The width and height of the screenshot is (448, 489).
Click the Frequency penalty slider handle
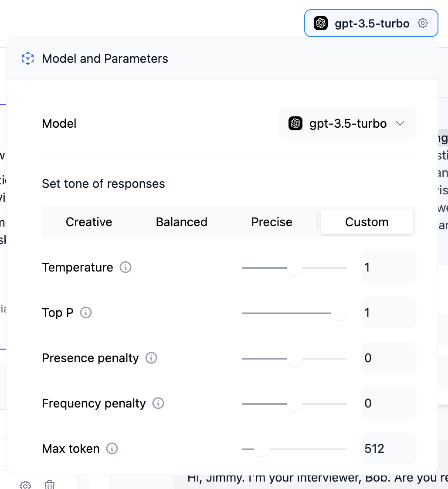point(294,404)
